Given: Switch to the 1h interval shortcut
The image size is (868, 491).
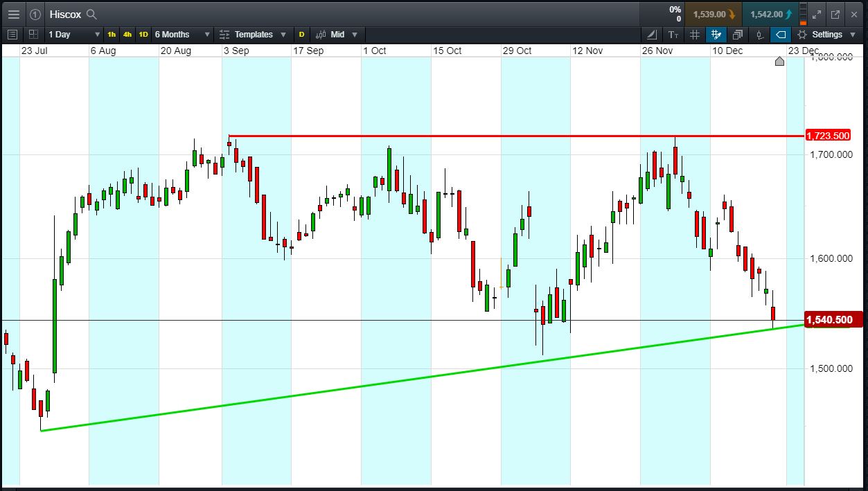Looking at the screenshot, I should tap(112, 34).
